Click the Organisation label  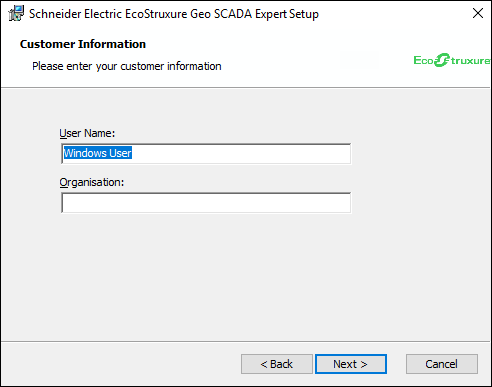92,182
